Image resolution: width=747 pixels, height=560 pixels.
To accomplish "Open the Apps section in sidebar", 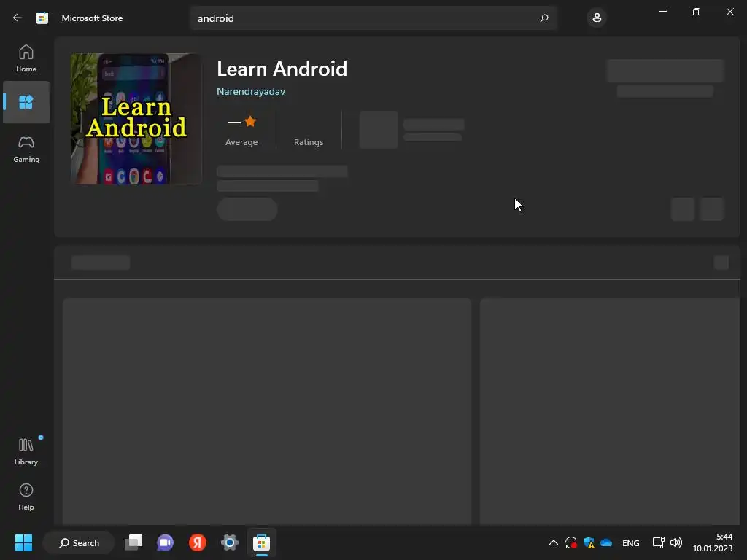I will click(x=26, y=102).
